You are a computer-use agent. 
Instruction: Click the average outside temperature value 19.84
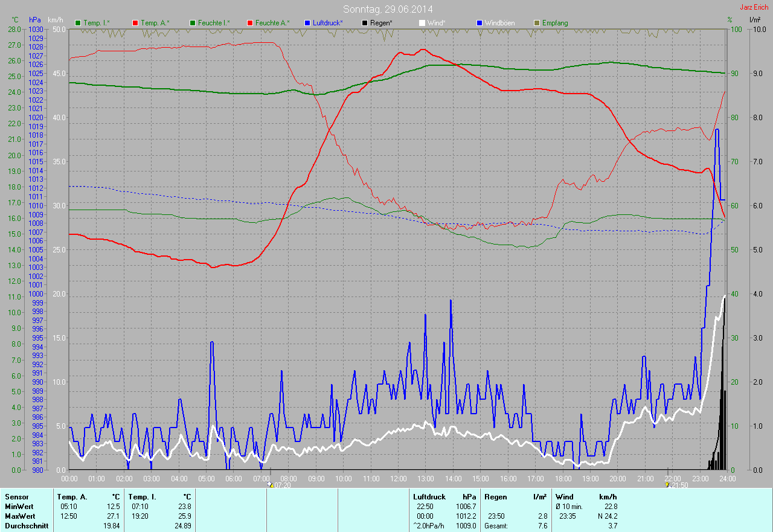[112, 526]
